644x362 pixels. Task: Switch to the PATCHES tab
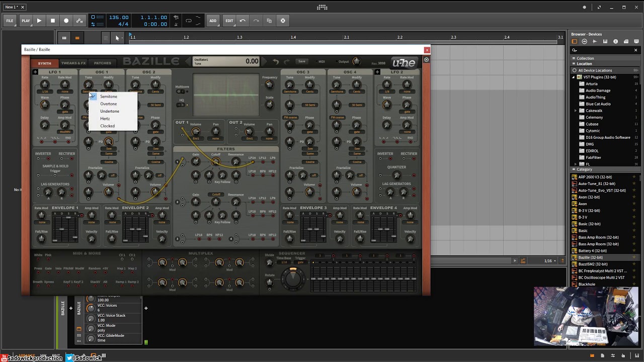tap(103, 63)
